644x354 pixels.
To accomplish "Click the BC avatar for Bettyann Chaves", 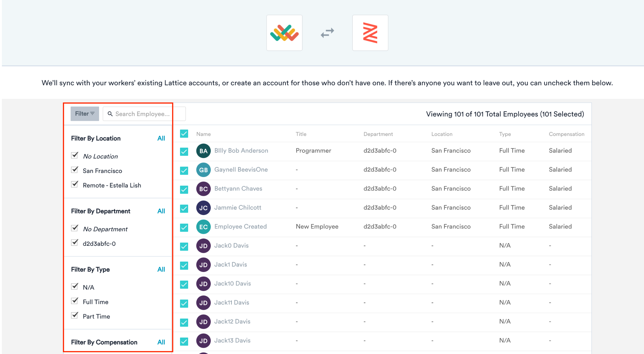I will point(203,189).
